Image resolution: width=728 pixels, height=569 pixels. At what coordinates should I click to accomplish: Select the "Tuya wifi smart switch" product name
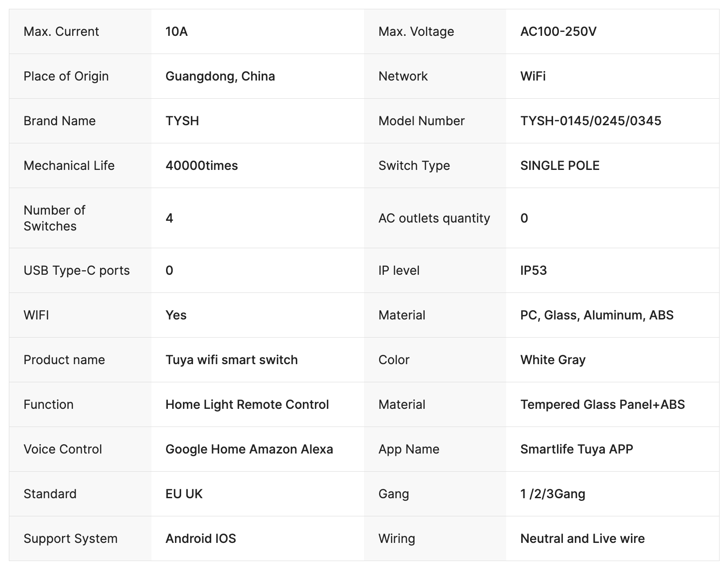[x=231, y=360]
